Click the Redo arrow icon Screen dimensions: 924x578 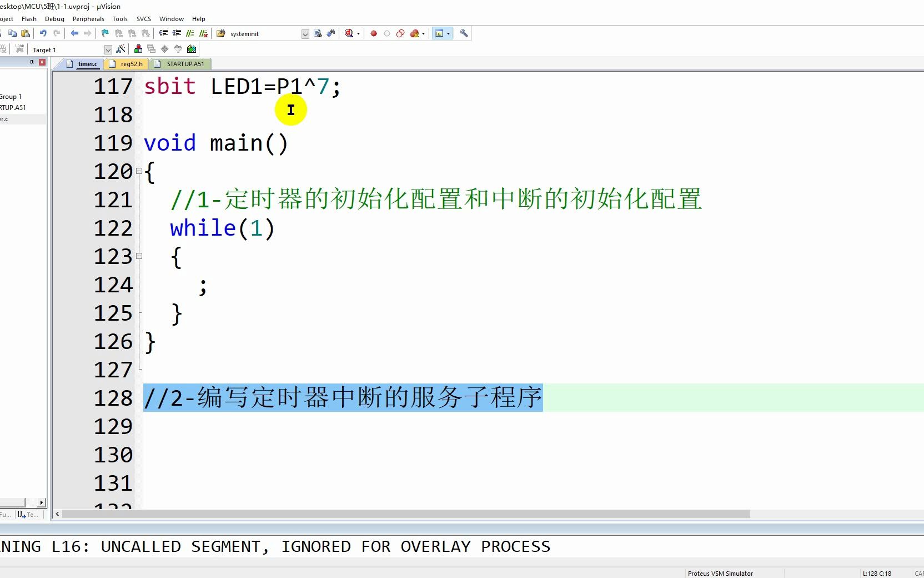56,33
